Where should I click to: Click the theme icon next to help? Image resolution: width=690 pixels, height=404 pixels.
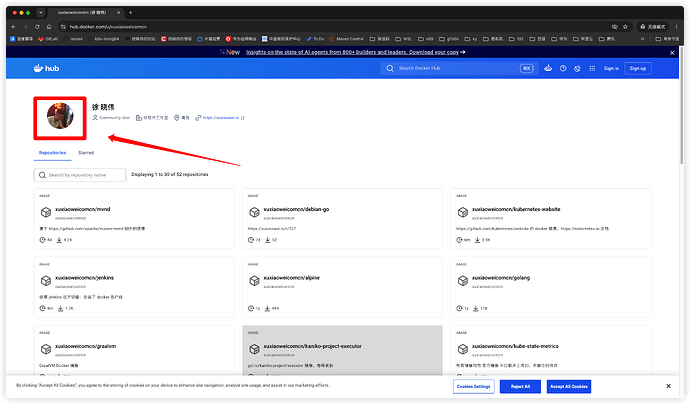tap(577, 68)
